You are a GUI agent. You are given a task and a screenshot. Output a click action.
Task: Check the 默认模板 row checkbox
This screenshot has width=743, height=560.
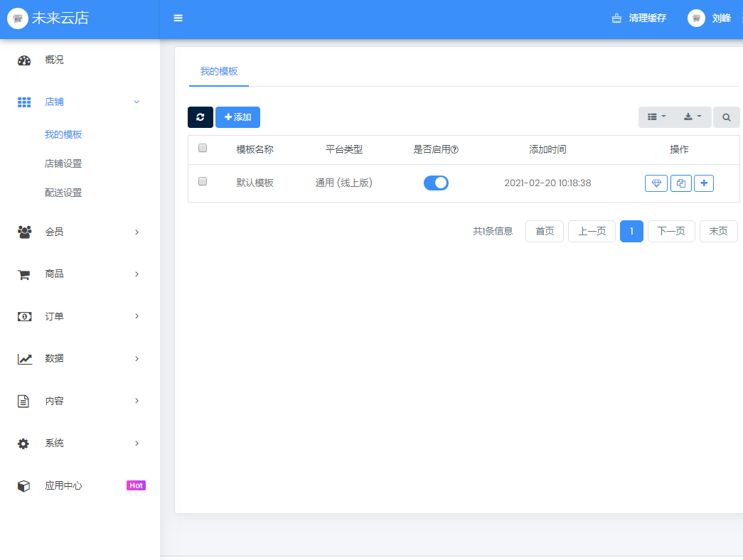pyautogui.click(x=203, y=182)
